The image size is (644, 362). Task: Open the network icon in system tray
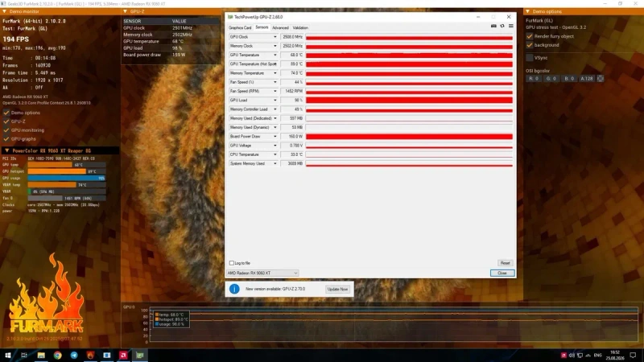point(580,356)
